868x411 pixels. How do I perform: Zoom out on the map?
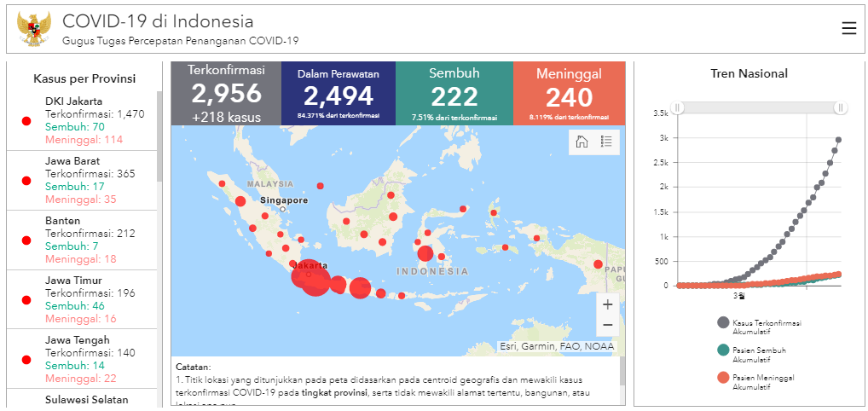[607, 325]
